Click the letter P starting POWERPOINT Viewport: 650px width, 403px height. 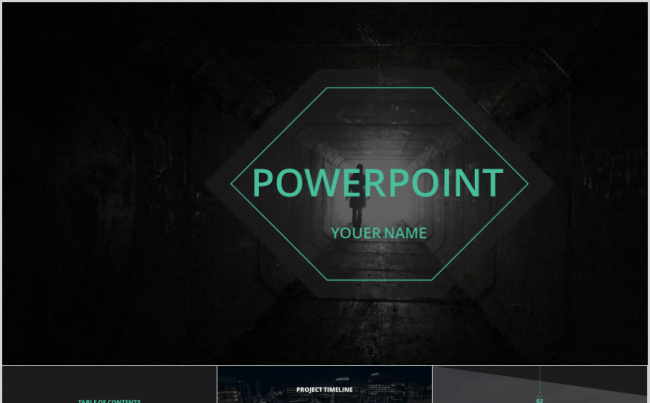tap(261, 183)
